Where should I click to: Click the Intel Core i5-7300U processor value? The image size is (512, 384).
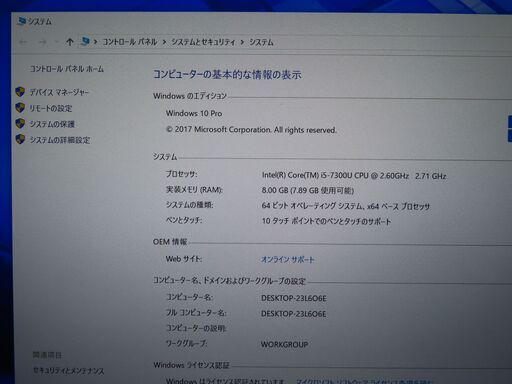[x=354, y=175]
